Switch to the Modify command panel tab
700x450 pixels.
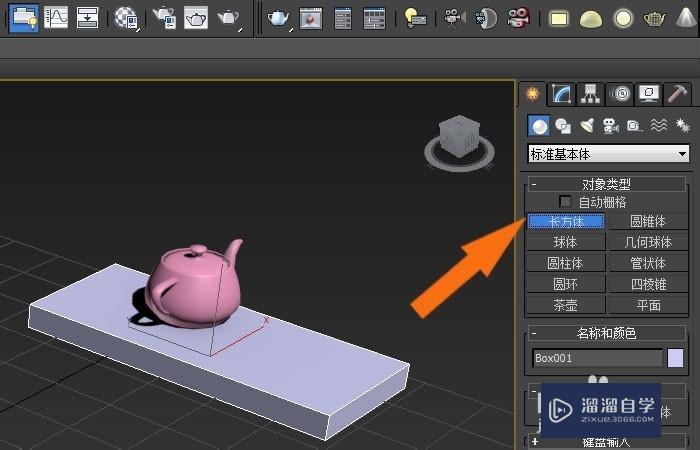[562, 94]
